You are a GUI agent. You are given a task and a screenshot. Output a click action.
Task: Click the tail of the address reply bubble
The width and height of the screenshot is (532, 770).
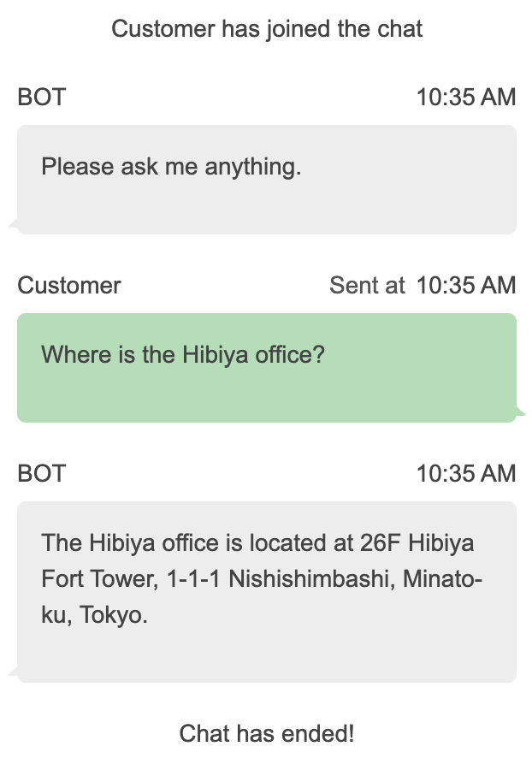[13, 673]
